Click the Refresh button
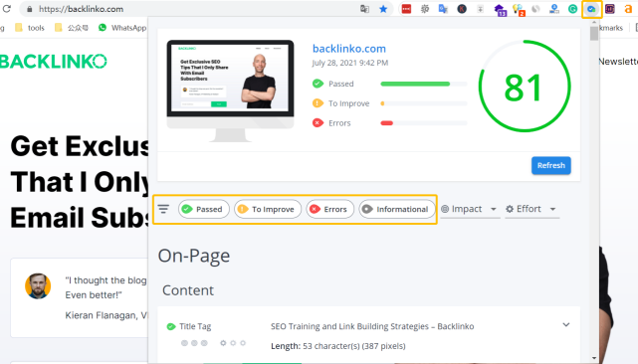This screenshot has width=638, height=364. pos(551,165)
